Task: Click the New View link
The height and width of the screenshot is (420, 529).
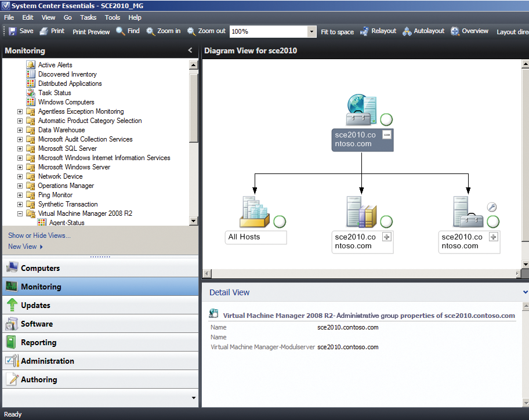Action: [24, 246]
